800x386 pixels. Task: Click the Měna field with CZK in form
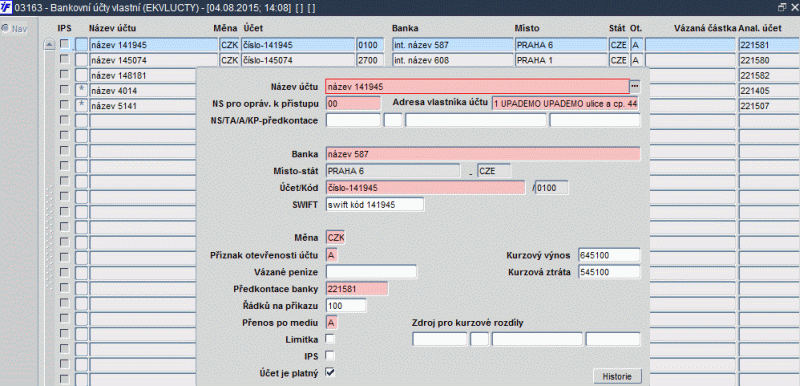coord(336,238)
